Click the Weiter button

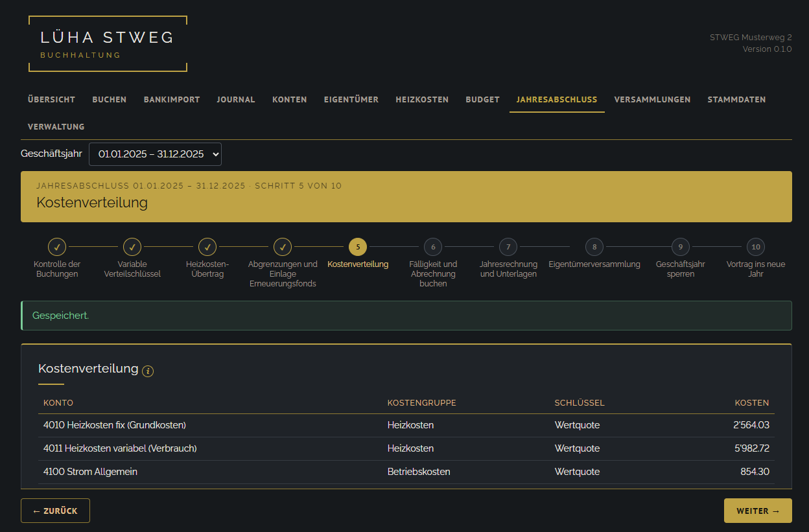coord(758,511)
